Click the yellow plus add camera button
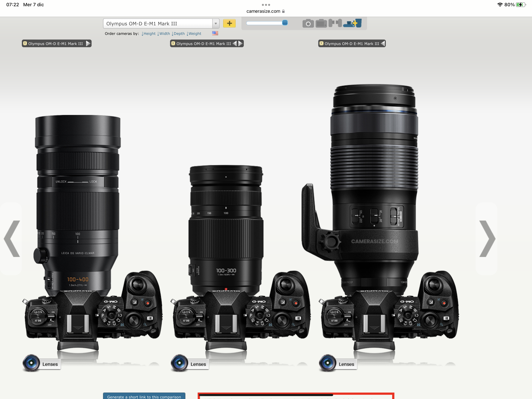Screen dimensions: 532x399 (229, 23)
